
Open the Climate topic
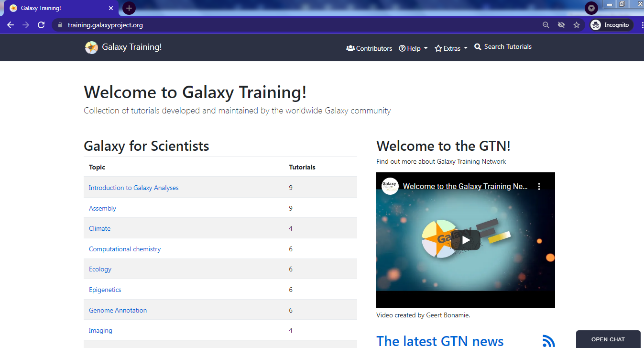click(99, 228)
